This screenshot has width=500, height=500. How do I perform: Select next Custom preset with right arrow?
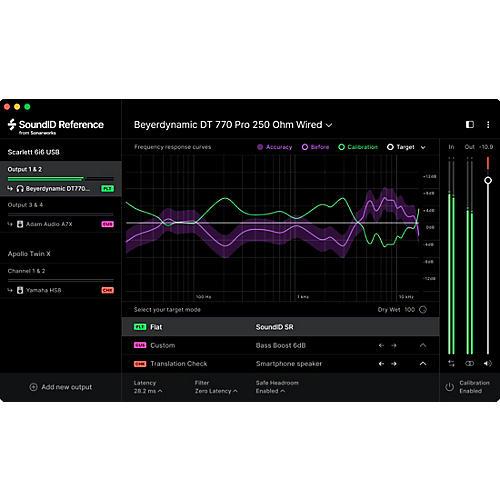click(x=394, y=345)
